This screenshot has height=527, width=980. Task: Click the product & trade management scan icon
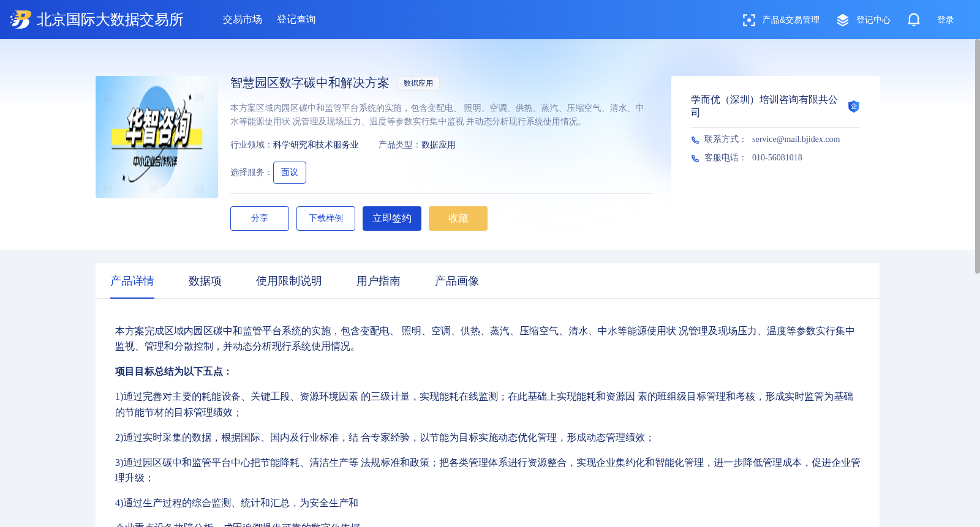749,20
